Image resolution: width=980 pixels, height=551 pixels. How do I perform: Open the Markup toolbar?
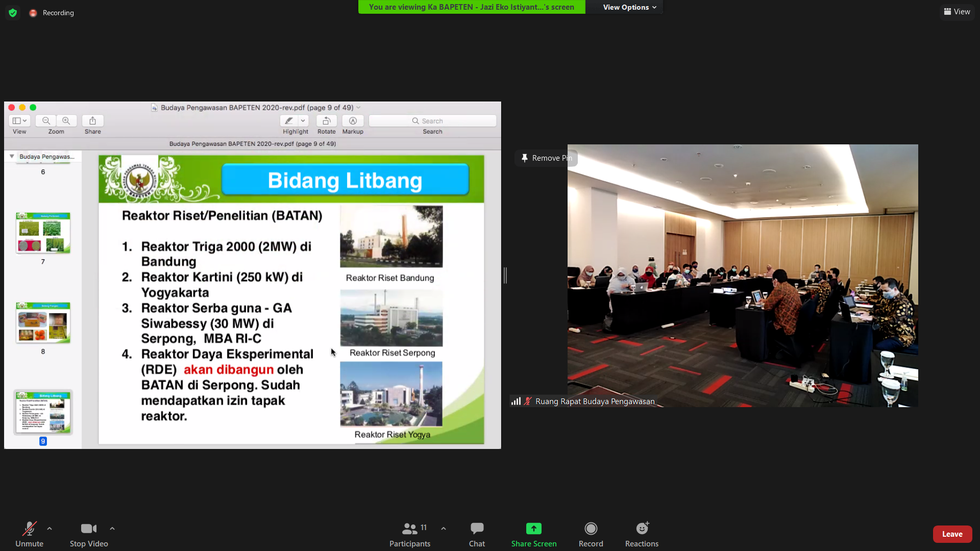point(353,120)
